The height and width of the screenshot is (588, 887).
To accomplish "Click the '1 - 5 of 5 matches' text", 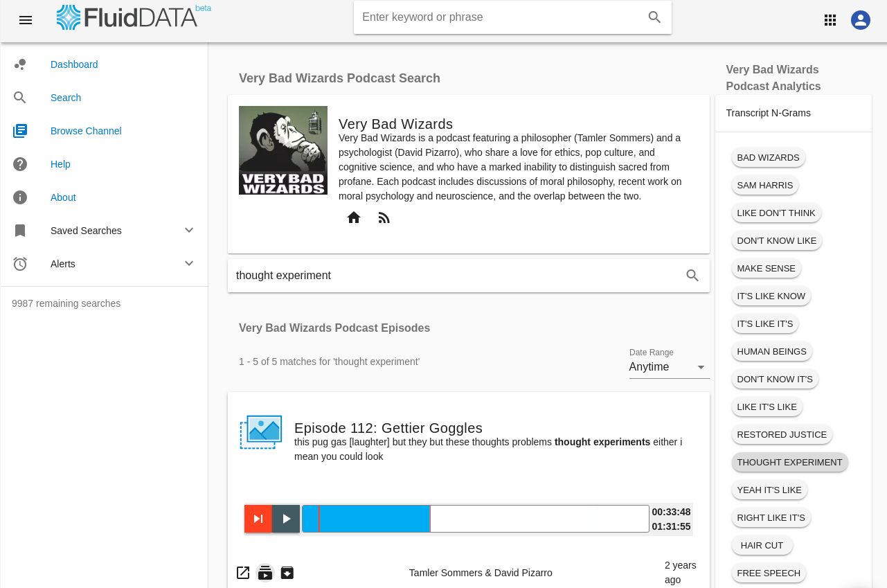I will click(329, 362).
